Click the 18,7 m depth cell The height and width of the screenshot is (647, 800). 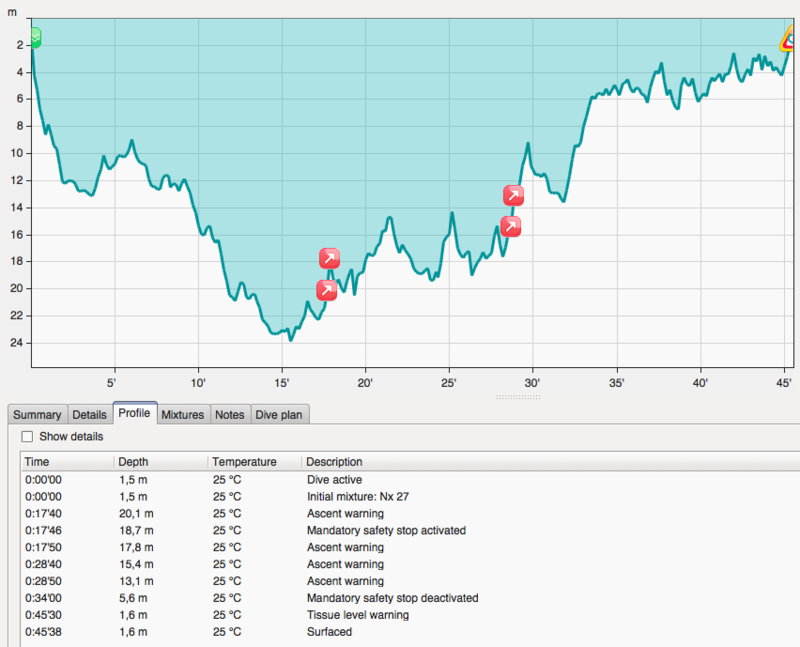(136, 530)
